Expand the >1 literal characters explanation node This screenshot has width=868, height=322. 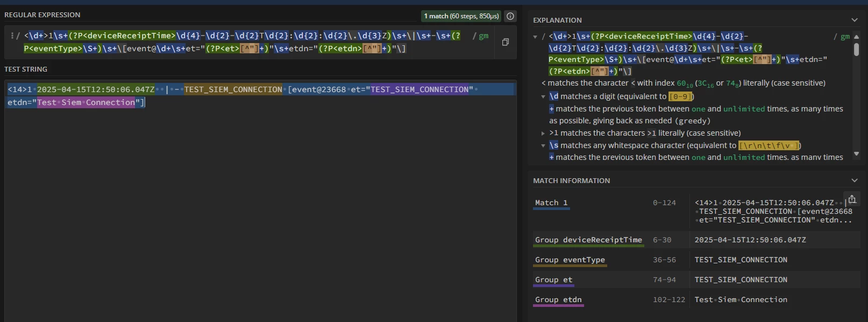click(543, 133)
